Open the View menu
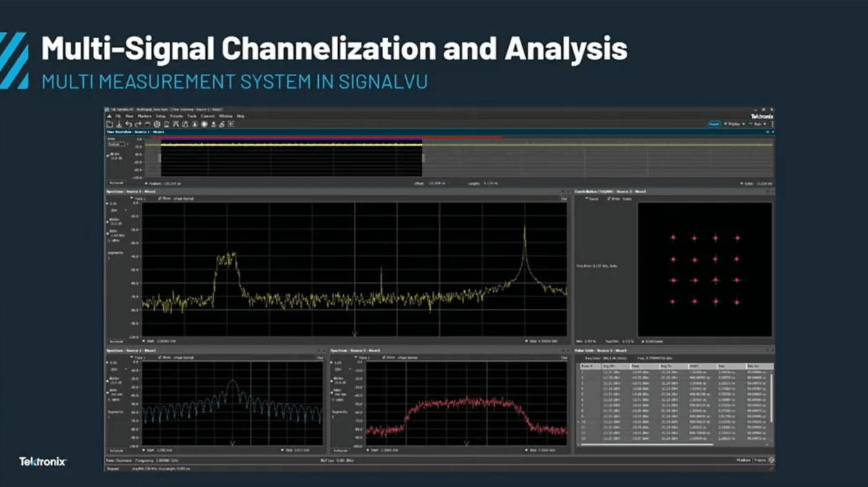This screenshot has width=868, height=487. click(x=129, y=116)
